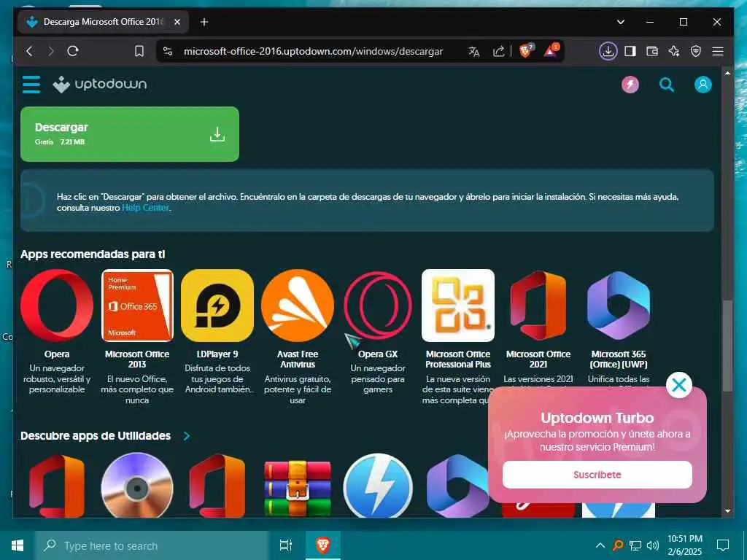This screenshot has width=747, height=560.
Task: Click the Uptodown logo
Action: click(99, 85)
